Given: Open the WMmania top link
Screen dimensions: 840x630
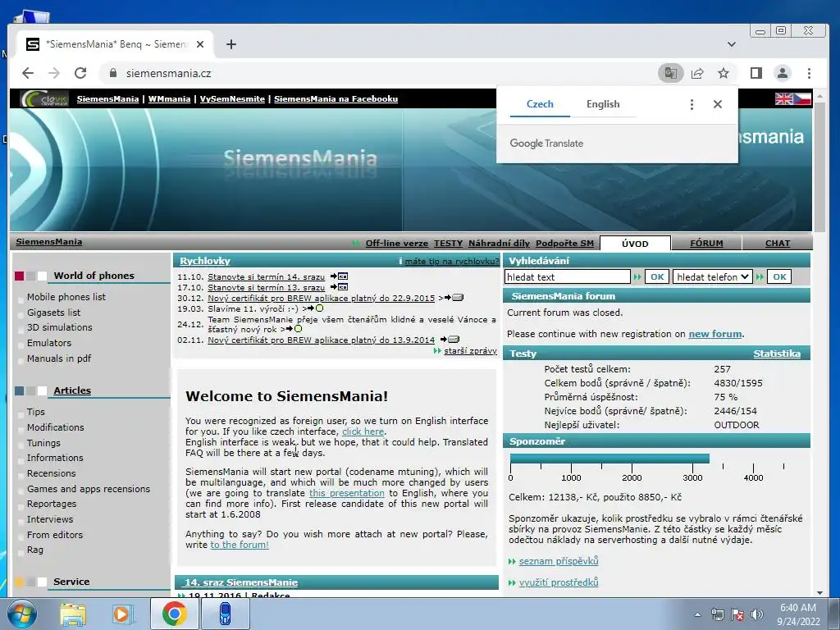Looking at the screenshot, I should click(169, 99).
